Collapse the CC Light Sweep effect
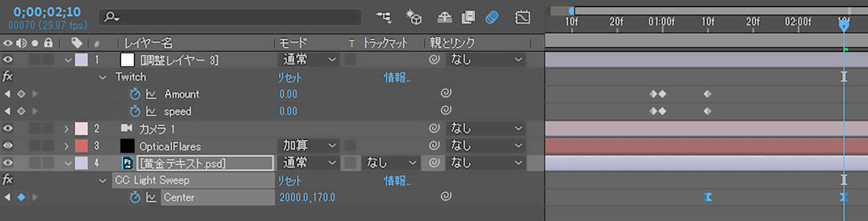This screenshot has width=868, height=221. click(103, 180)
